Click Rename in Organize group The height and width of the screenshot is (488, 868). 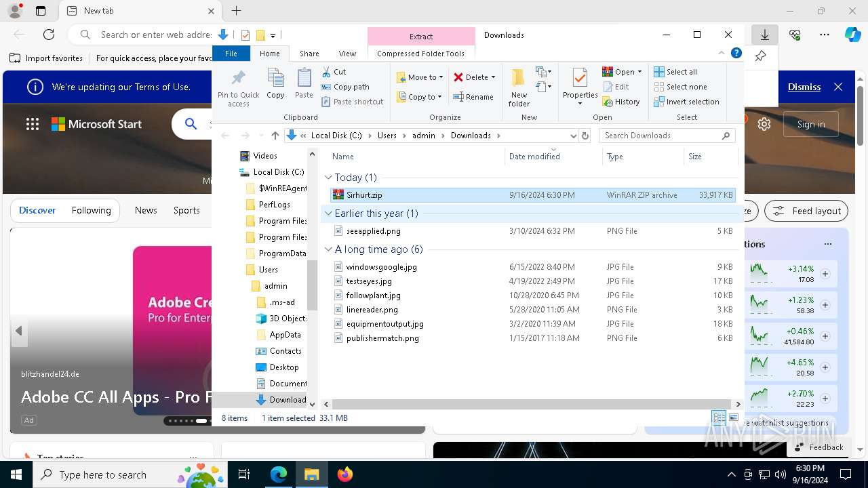pos(473,97)
